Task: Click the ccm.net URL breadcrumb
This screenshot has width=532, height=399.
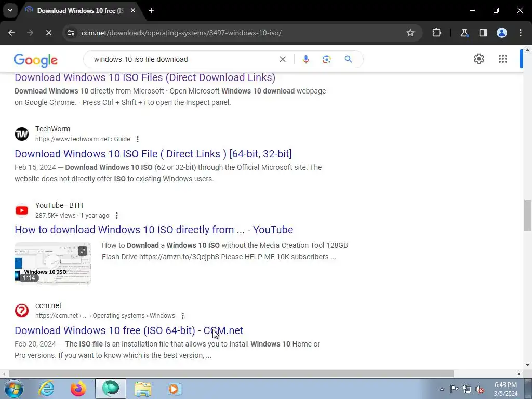Action: pos(105,316)
